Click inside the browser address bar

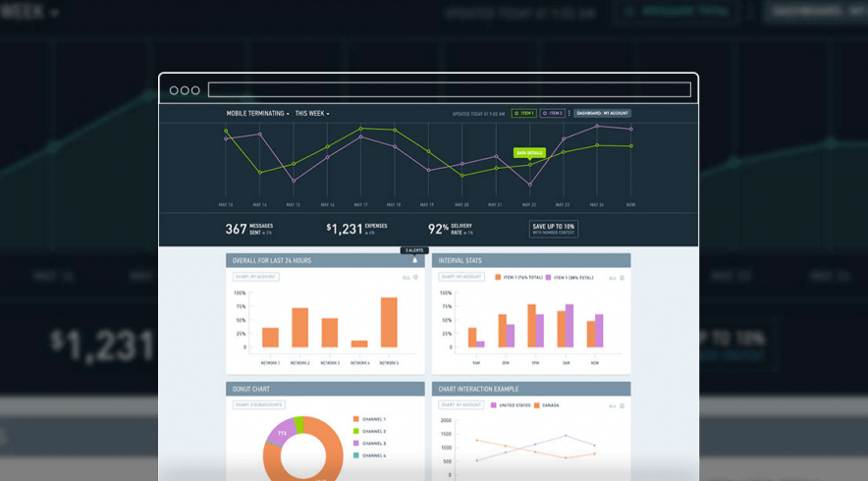[x=450, y=89]
